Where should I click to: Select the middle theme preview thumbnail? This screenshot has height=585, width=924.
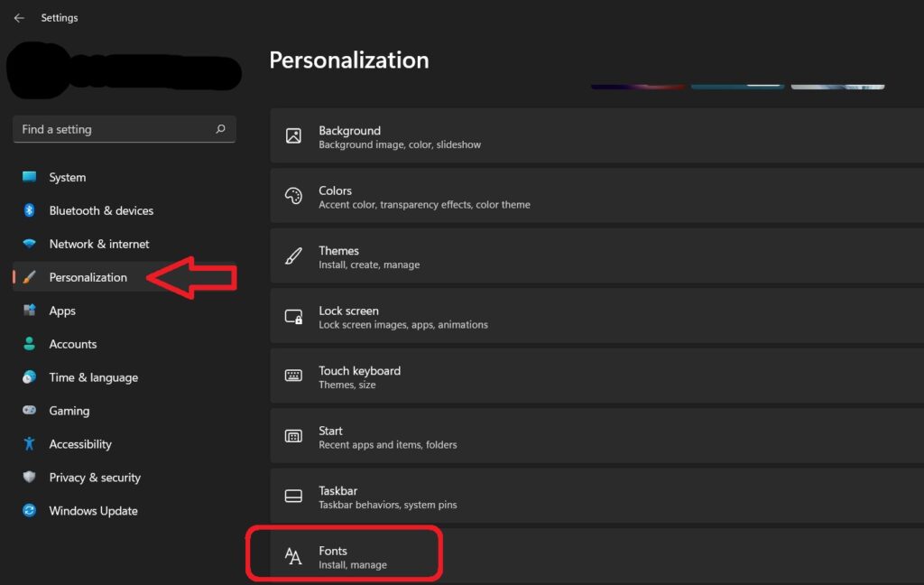tap(736, 87)
